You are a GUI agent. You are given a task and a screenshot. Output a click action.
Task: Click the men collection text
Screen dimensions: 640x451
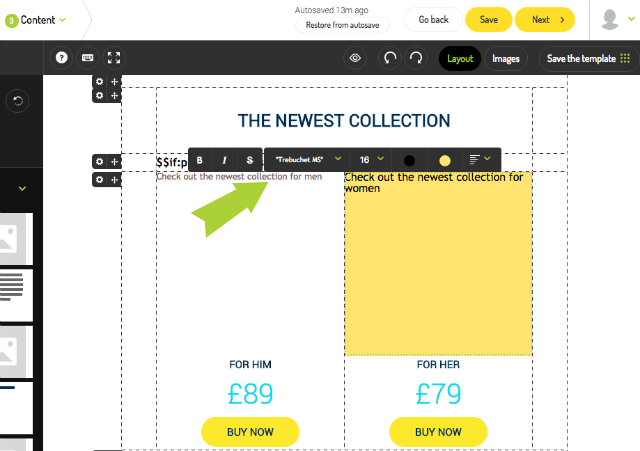tap(239, 177)
